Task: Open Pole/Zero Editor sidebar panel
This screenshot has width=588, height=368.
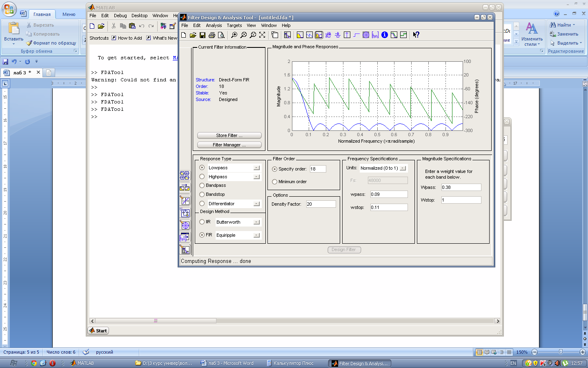Action: [185, 225]
